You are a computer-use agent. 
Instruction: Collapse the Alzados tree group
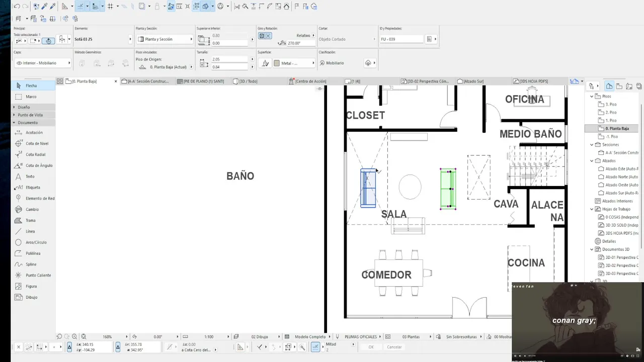click(592, 161)
